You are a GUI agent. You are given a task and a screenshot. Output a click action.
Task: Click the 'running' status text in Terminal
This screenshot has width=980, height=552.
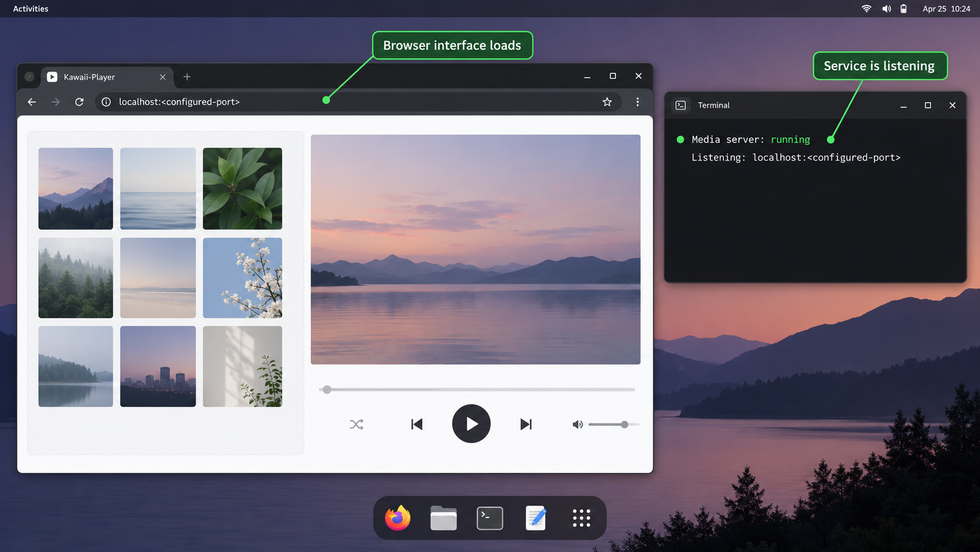pyautogui.click(x=790, y=140)
